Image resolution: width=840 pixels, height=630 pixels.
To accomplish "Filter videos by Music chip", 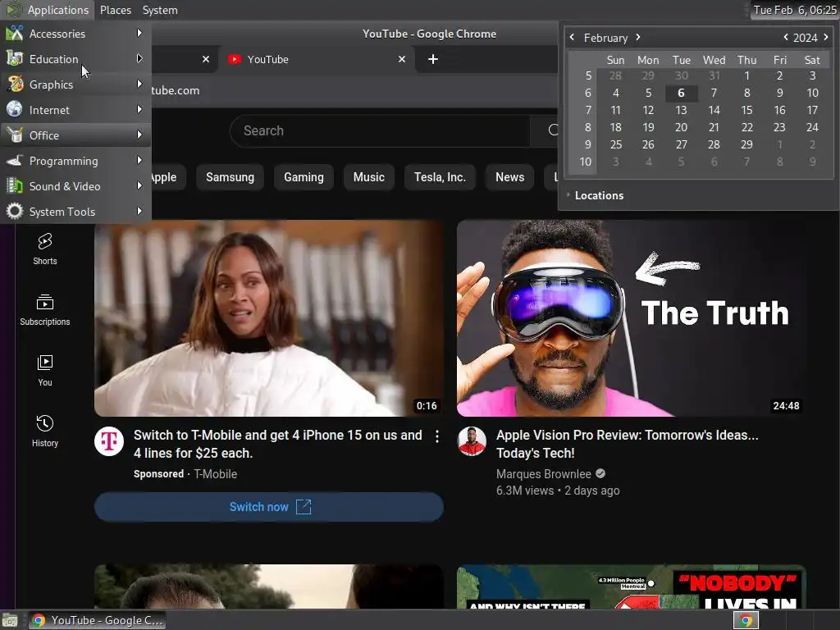I will tap(368, 177).
